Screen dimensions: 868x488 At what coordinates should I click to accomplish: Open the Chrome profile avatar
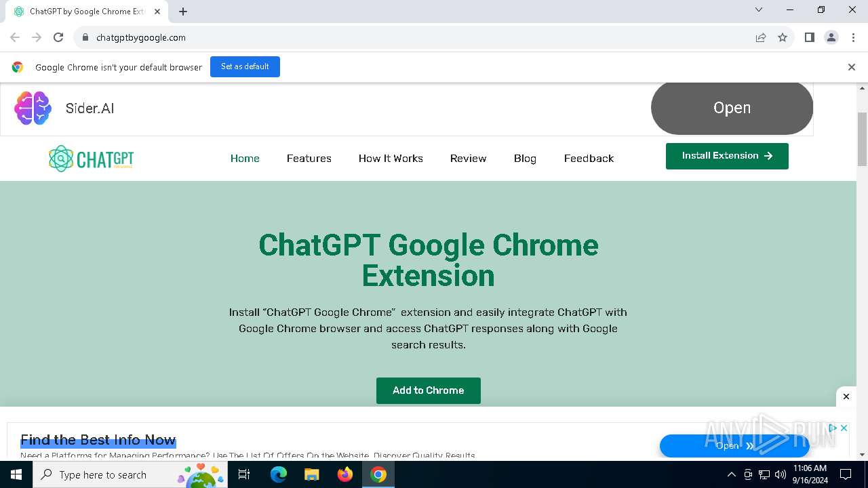pyautogui.click(x=831, y=37)
